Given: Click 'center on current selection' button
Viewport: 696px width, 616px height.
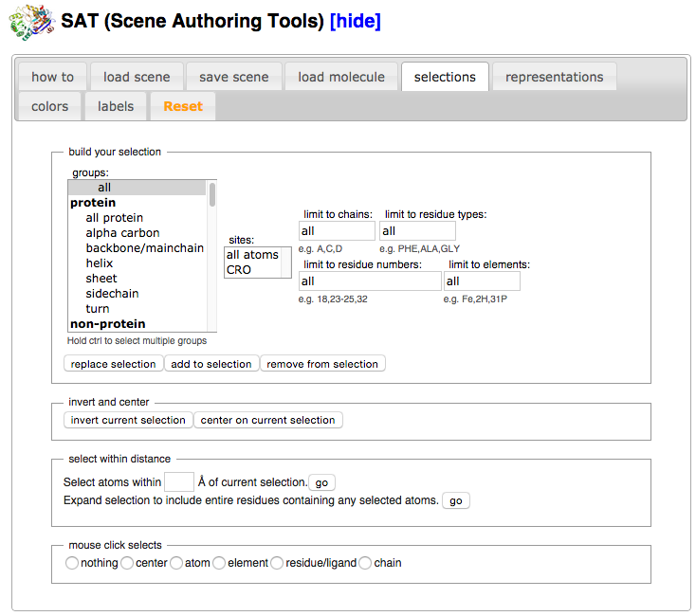Looking at the screenshot, I should (268, 420).
